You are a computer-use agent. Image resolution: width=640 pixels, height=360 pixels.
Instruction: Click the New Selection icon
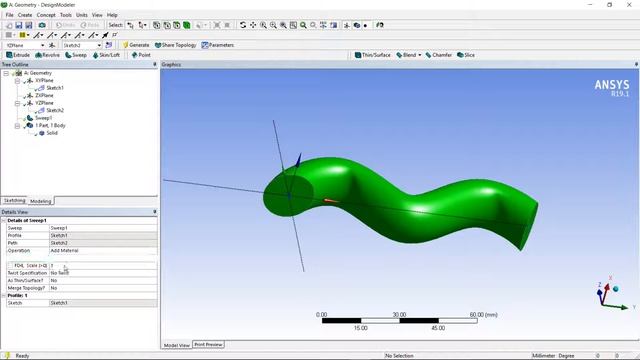pos(130,25)
